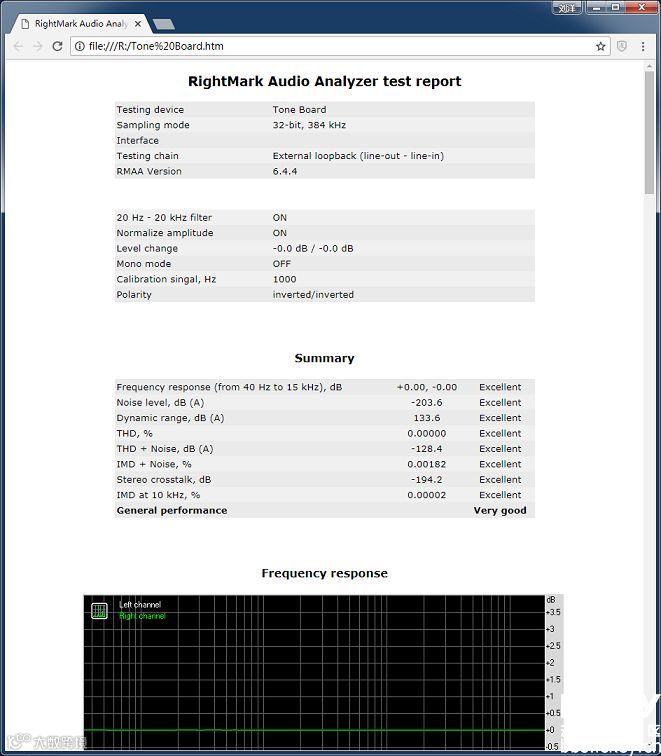Open the Chrome three-dot menu
661x756 pixels.
(643, 46)
